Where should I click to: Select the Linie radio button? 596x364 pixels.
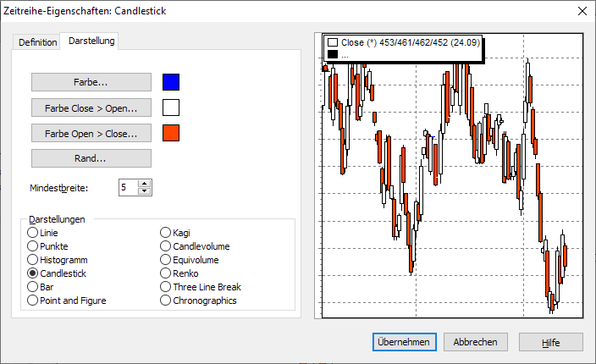click(33, 233)
